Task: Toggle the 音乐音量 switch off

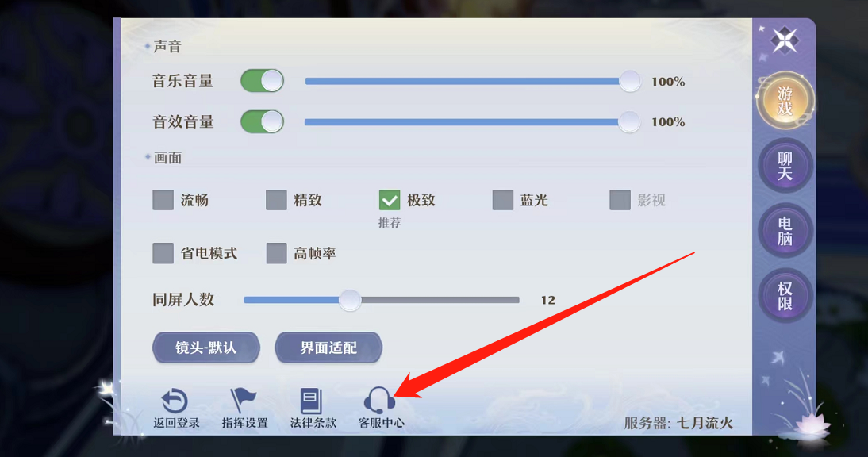Action: tap(262, 81)
